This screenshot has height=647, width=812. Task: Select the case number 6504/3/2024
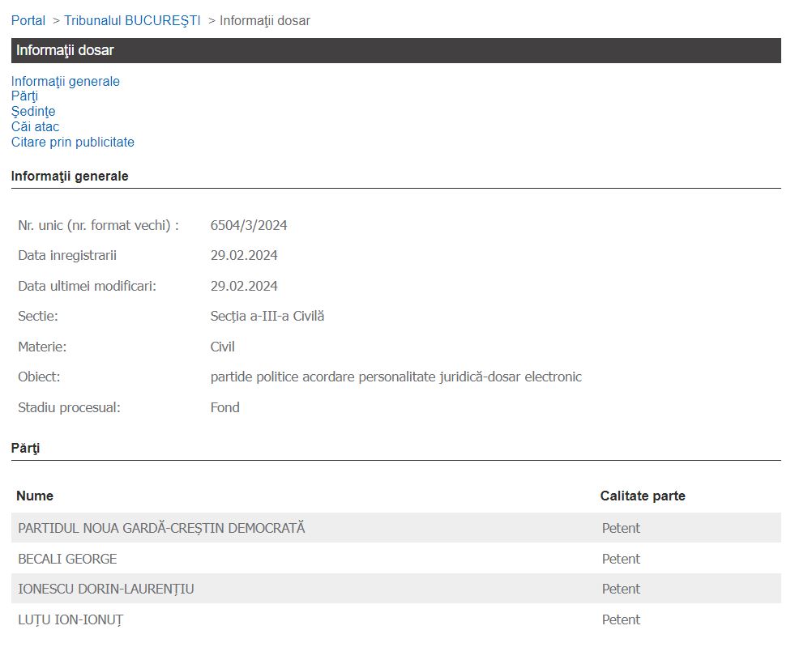(x=249, y=225)
